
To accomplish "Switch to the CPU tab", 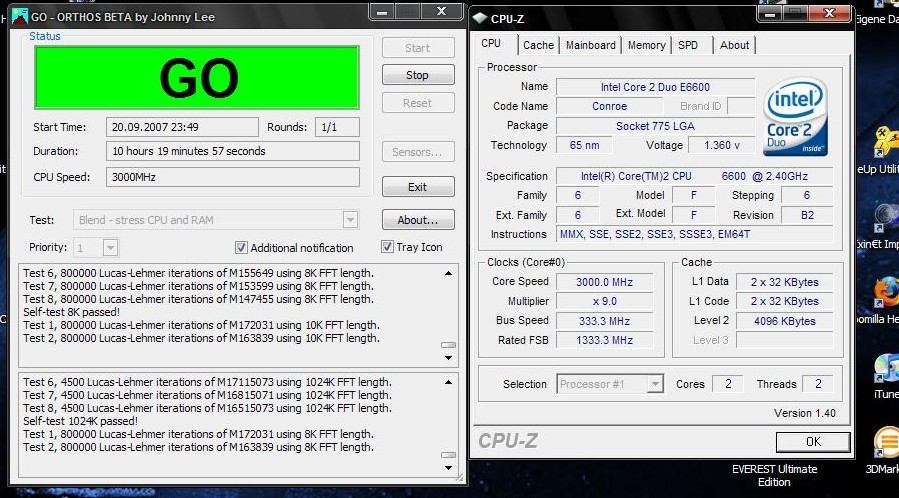I will (x=491, y=44).
